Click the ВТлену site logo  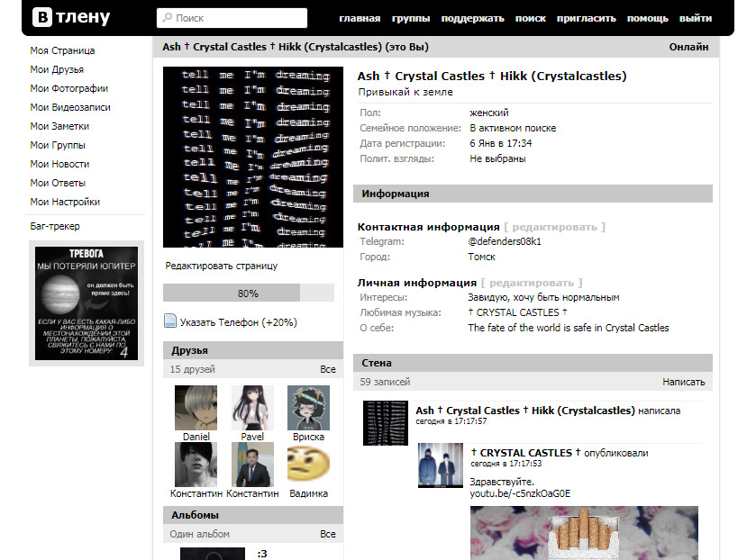click(x=71, y=17)
